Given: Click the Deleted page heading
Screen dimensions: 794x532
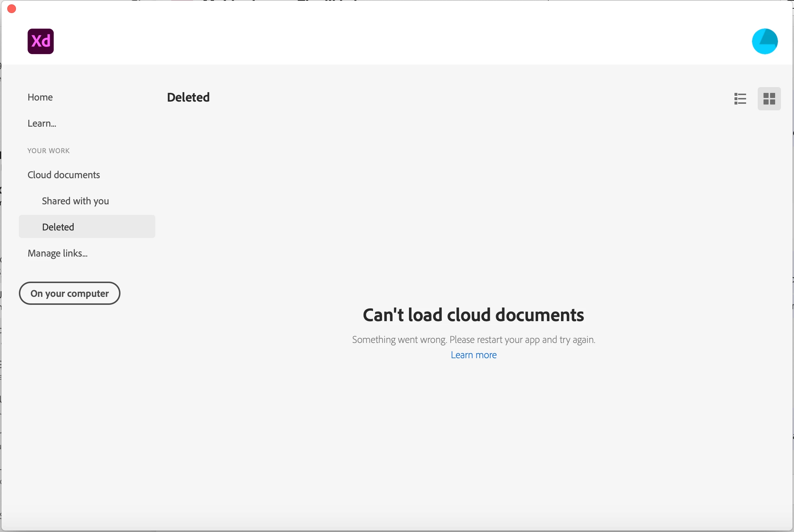Looking at the screenshot, I should click(x=188, y=97).
